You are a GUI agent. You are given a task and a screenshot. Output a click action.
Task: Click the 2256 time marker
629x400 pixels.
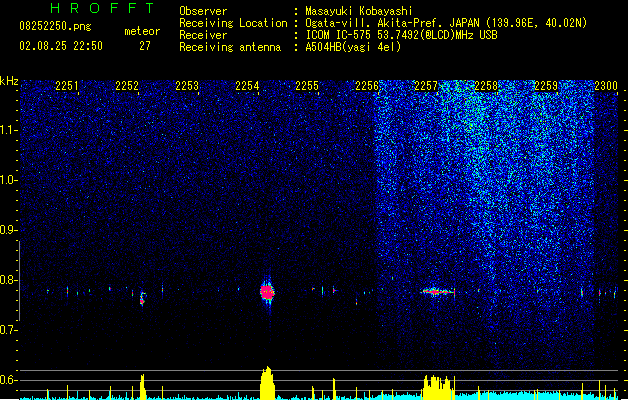[x=367, y=86]
